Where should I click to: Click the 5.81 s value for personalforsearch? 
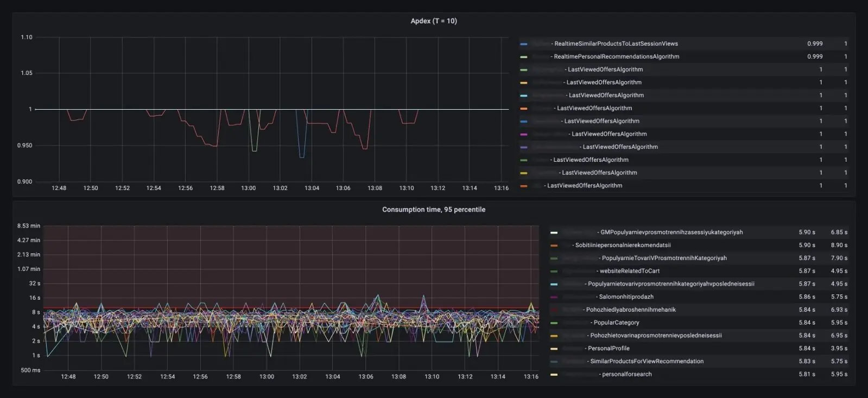[x=807, y=375]
